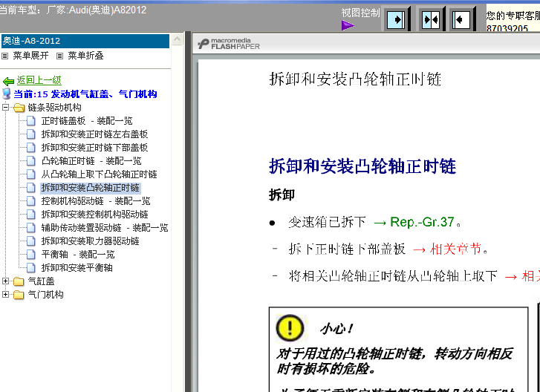Open the 返回上一级 link
The width and height of the screenshot is (540, 392).
pyautogui.click(x=39, y=80)
